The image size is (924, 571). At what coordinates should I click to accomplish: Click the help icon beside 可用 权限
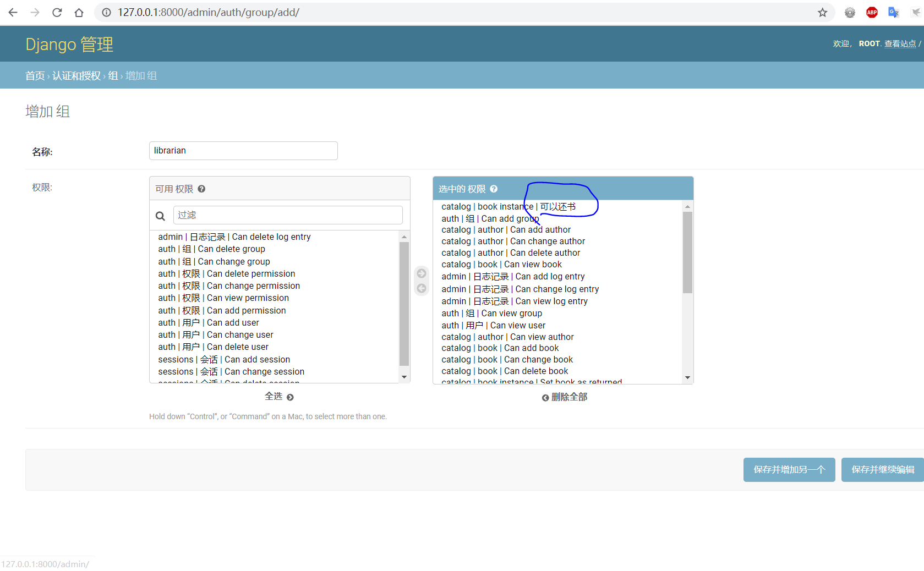click(x=201, y=189)
